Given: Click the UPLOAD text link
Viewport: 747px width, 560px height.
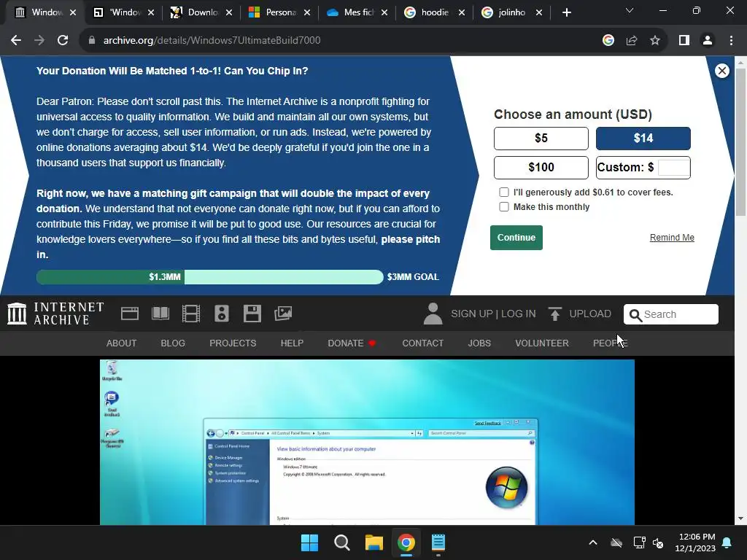Looking at the screenshot, I should (x=589, y=314).
